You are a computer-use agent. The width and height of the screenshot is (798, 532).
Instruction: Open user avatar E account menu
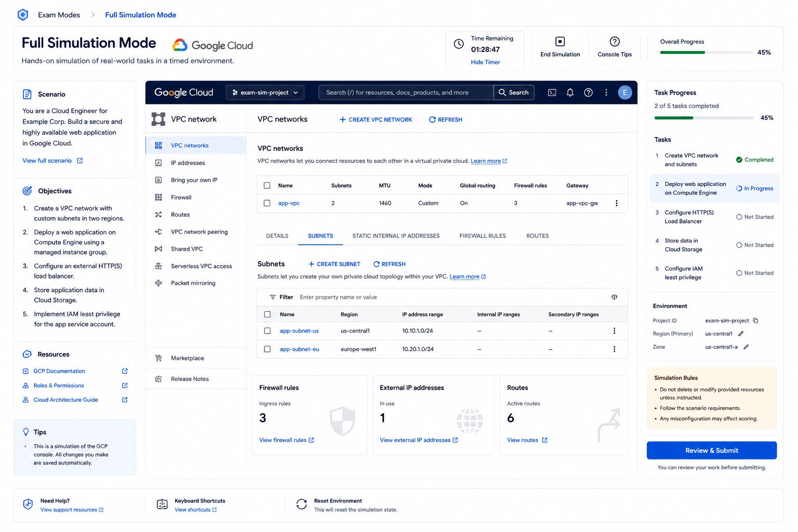pyautogui.click(x=624, y=92)
